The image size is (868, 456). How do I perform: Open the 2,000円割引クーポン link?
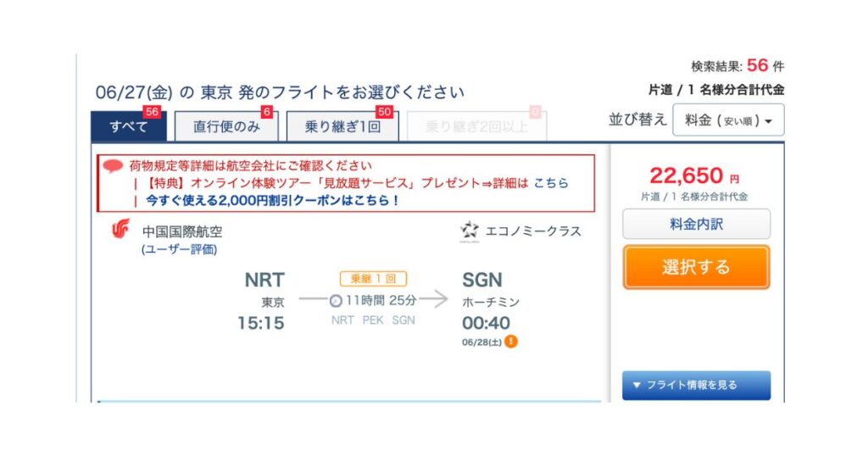click(272, 200)
